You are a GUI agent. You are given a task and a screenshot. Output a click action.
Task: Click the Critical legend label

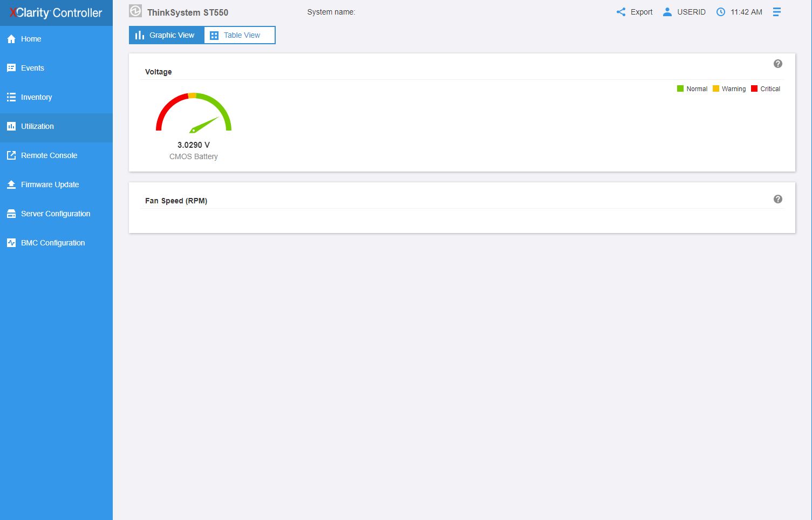click(x=770, y=89)
